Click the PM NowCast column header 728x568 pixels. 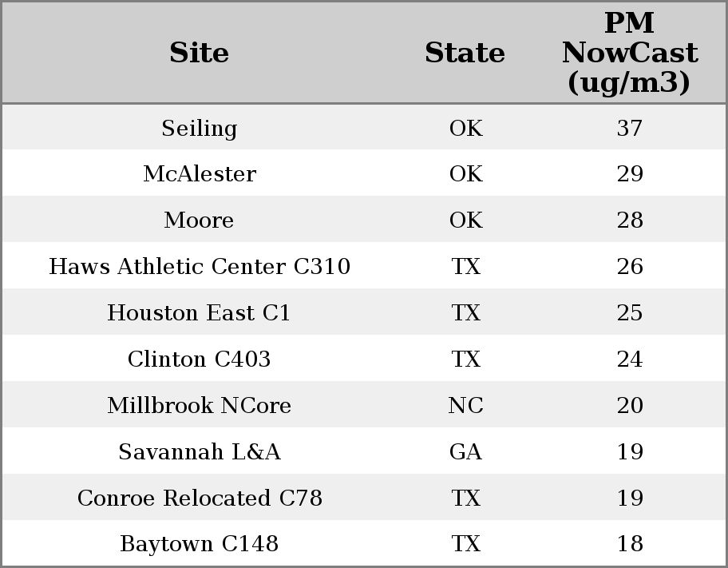pyautogui.click(x=630, y=53)
